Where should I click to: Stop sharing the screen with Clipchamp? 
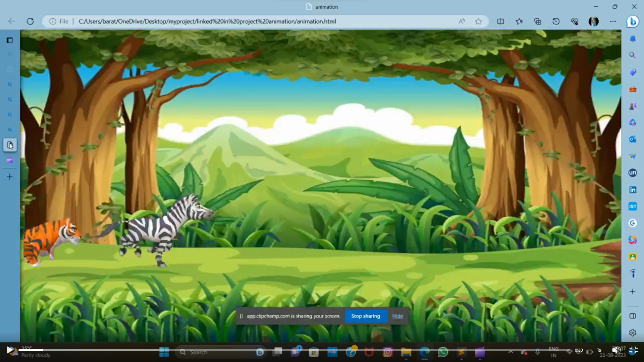tap(366, 316)
